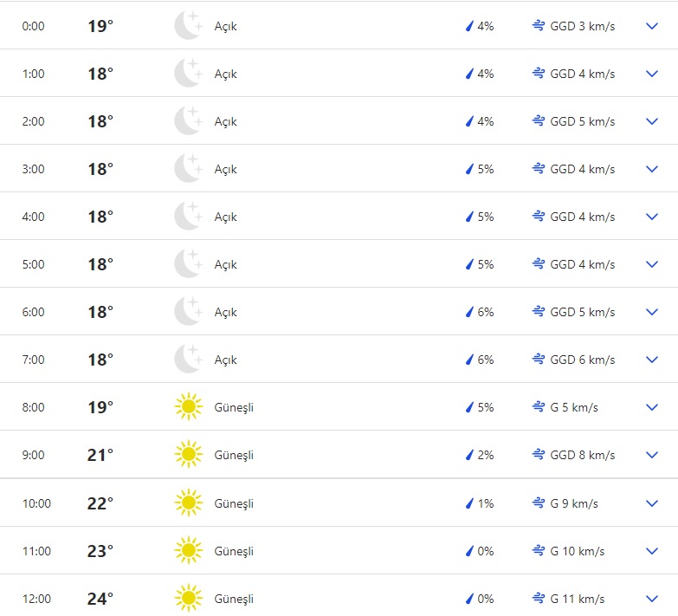Image resolution: width=678 pixels, height=616 pixels.
Task: Open details for the 6:00 hour
Action: (x=653, y=312)
